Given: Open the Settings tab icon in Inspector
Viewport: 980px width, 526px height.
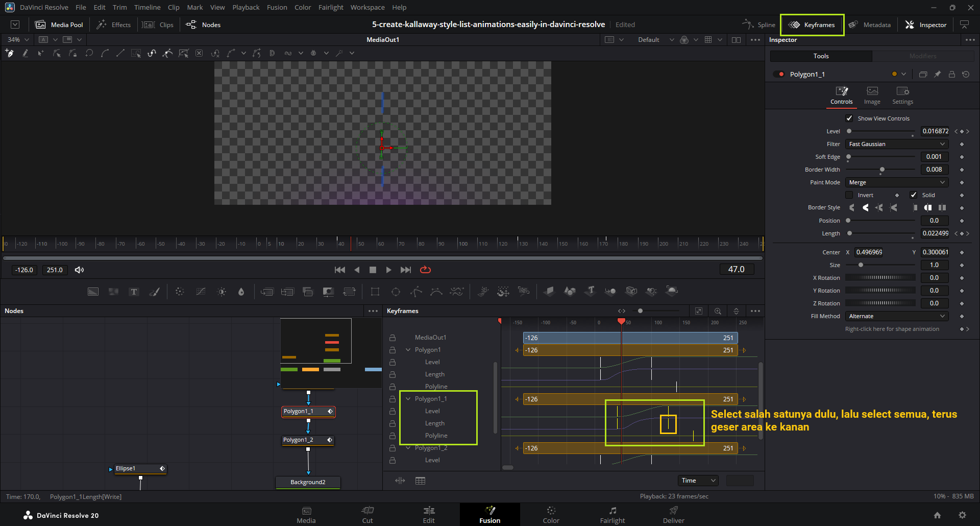Looking at the screenshot, I should [x=902, y=95].
